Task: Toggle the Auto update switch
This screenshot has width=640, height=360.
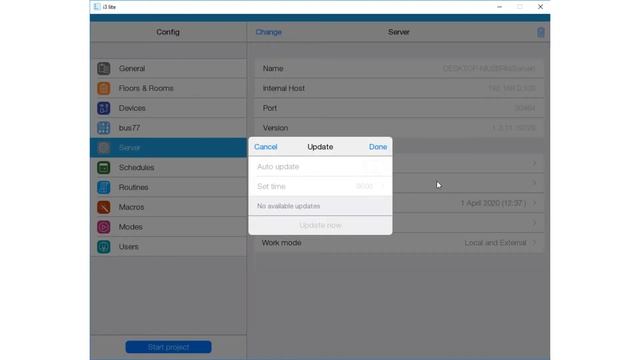Action: click(x=373, y=167)
